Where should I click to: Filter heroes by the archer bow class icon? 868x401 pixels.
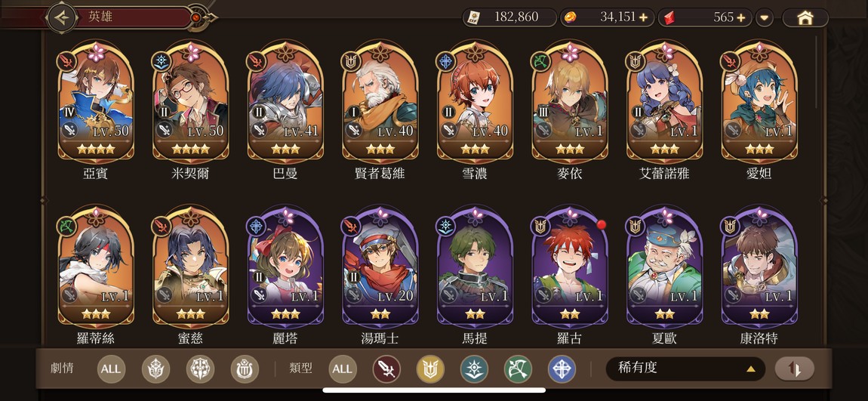[518, 369]
